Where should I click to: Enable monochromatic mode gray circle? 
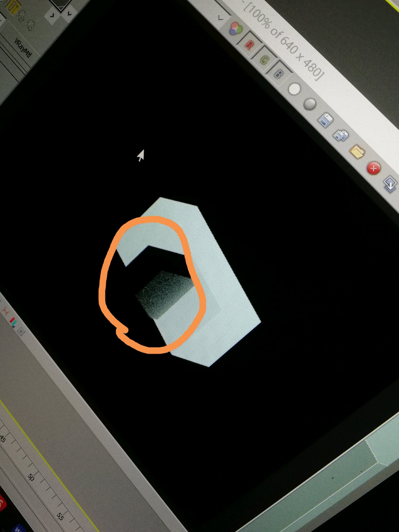(310, 104)
